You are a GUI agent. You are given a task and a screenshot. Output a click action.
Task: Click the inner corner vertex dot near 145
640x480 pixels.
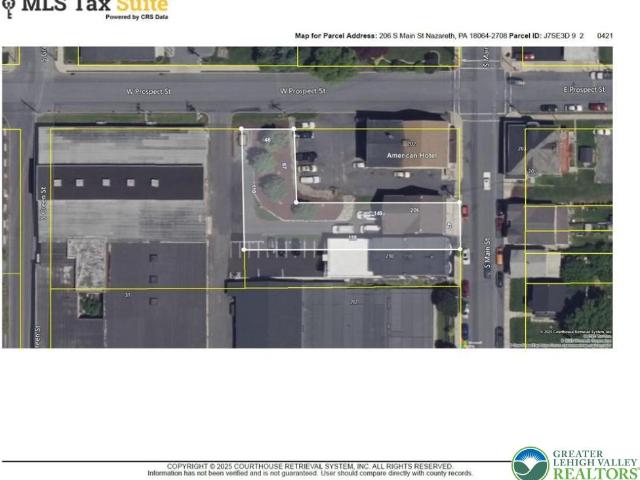[x=296, y=202]
